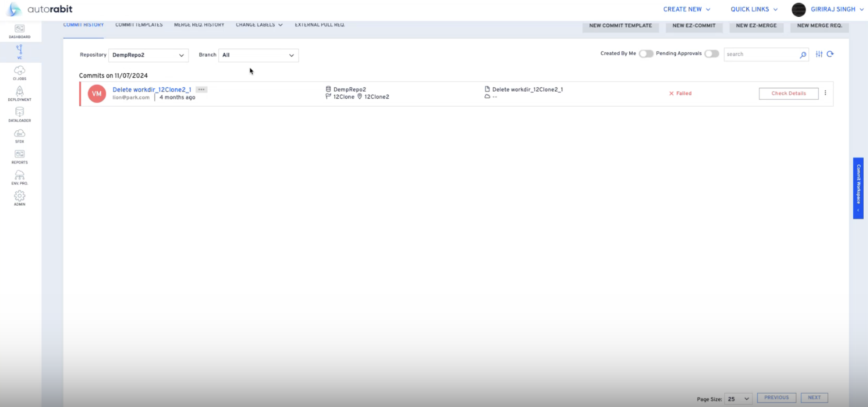Expand the Repository dropdown DempRepo2

pos(148,55)
